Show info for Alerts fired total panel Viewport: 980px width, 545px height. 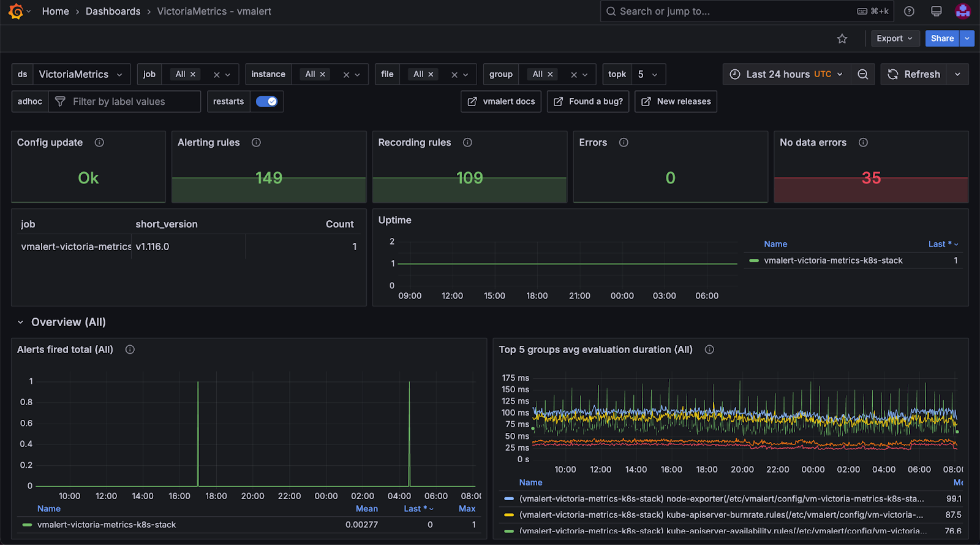pos(130,349)
